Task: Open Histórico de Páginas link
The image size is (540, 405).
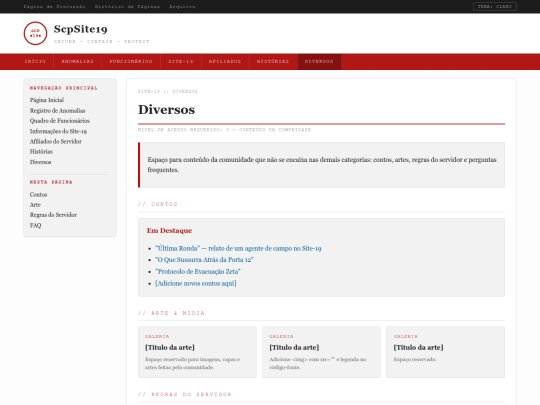Action: point(127,7)
